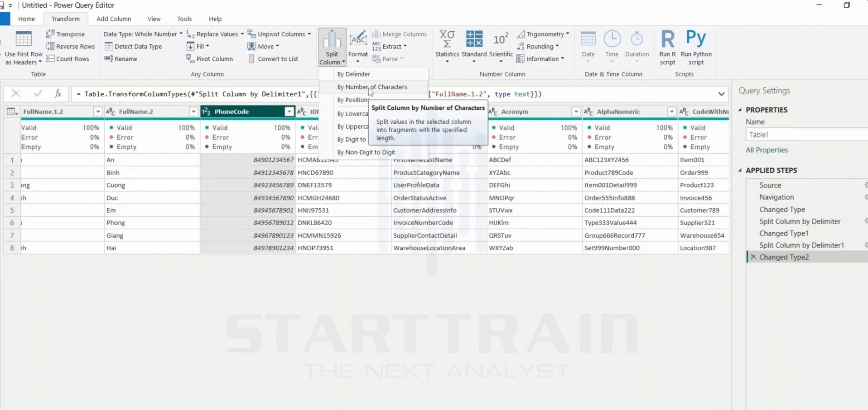Image resolution: width=868 pixels, height=410 pixels.
Task: Open Scientific number operations
Action: tap(501, 46)
